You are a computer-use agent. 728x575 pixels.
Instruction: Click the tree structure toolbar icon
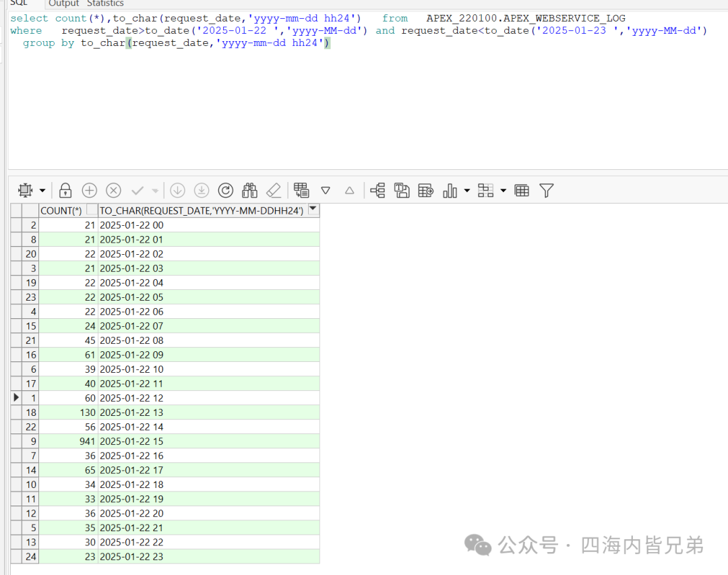click(x=377, y=190)
